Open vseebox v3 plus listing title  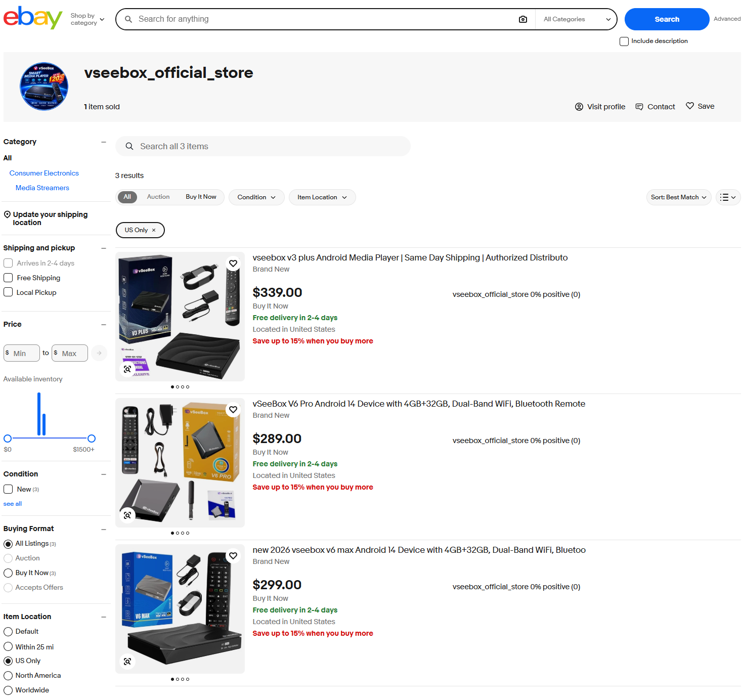(x=410, y=258)
